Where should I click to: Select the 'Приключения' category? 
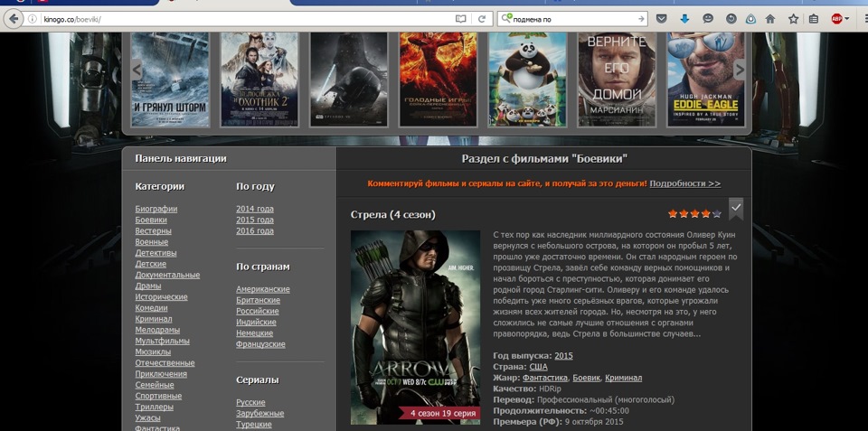pyautogui.click(x=161, y=374)
